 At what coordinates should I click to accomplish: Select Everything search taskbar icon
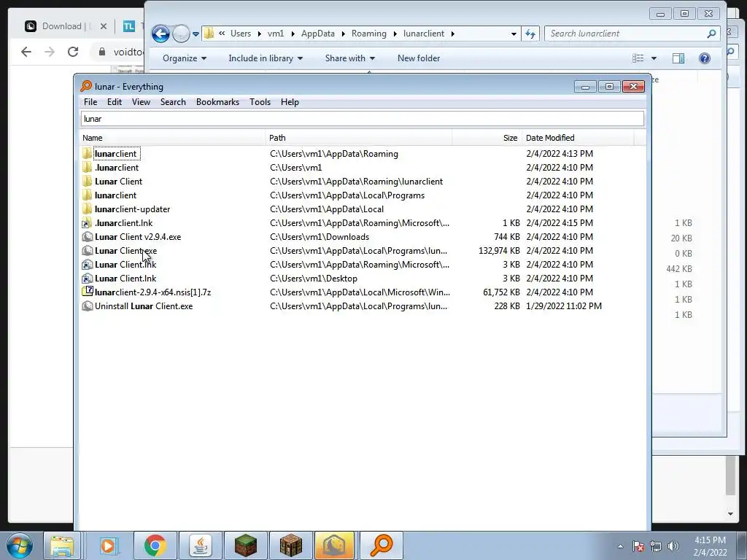pos(382,545)
